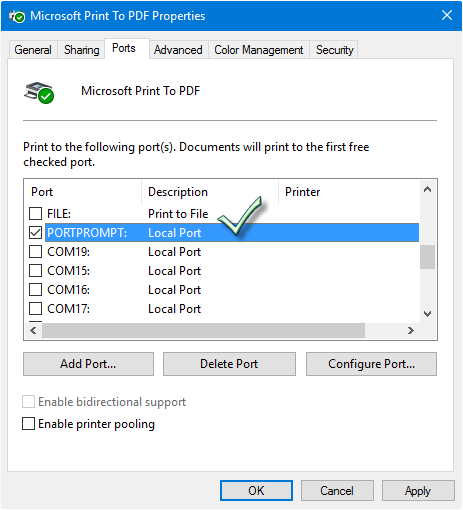The width and height of the screenshot is (463, 510).
Task: Enable printer pooling checkbox
Action: [x=28, y=424]
